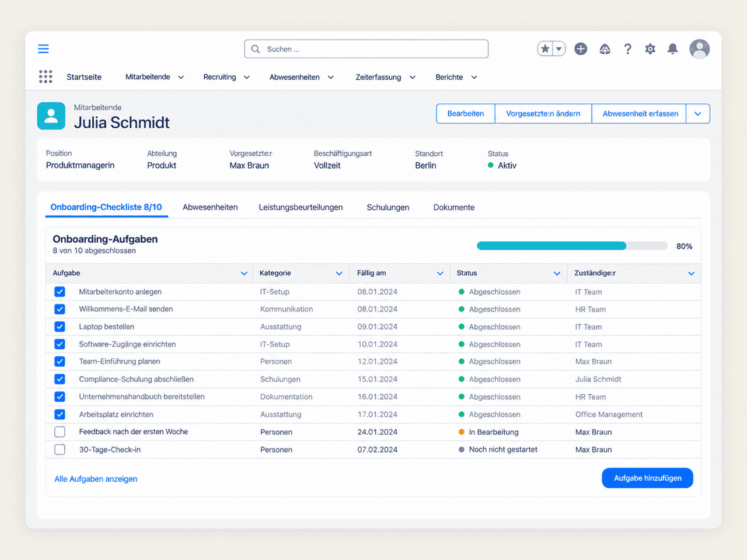Viewport: 747px width, 560px height.
Task: Switch to the Abwesenheiten record tab
Action: tap(210, 207)
